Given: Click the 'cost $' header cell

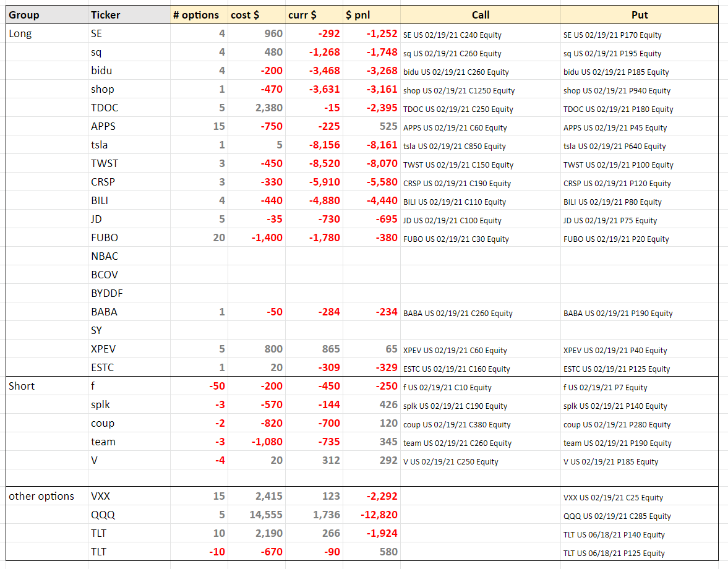Looking at the screenshot, I should 256,15.
